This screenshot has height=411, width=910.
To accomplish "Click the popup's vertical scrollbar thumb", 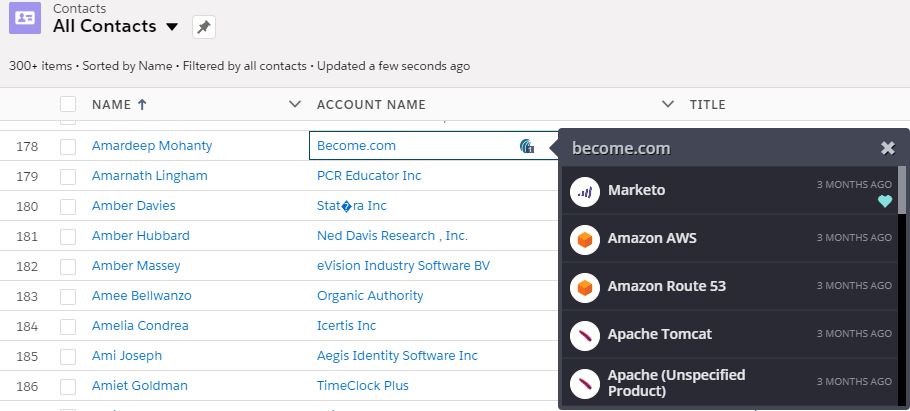I will pyautogui.click(x=902, y=190).
